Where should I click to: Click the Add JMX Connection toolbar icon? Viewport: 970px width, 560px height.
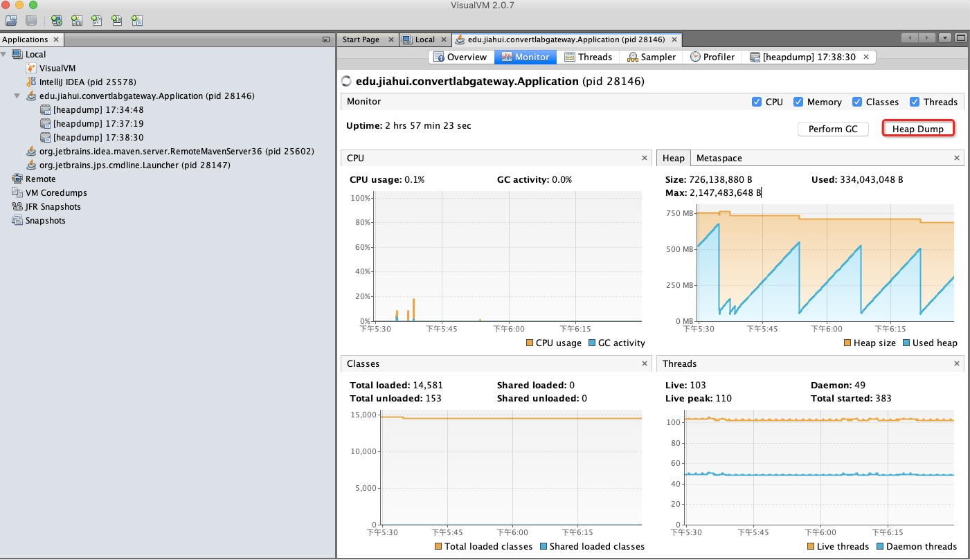(x=77, y=21)
